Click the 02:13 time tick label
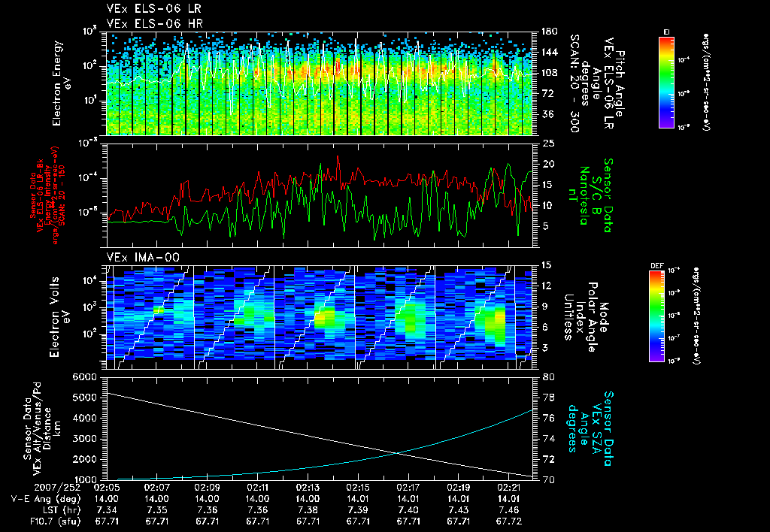 [x=308, y=488]
